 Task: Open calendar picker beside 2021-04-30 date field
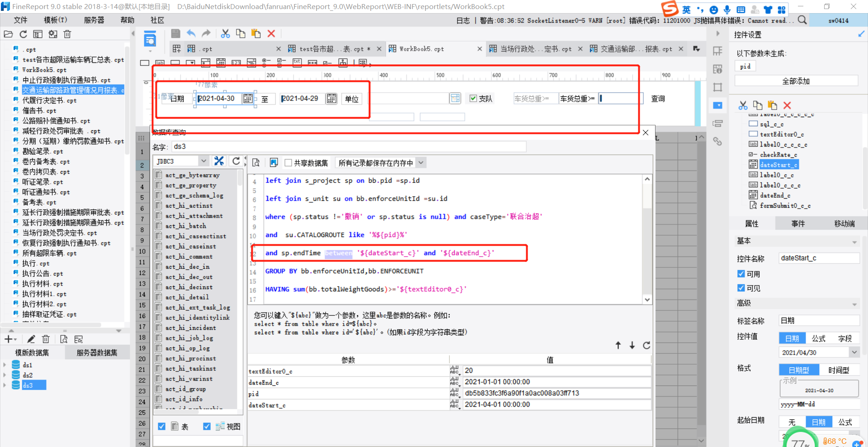click(248, 99)
